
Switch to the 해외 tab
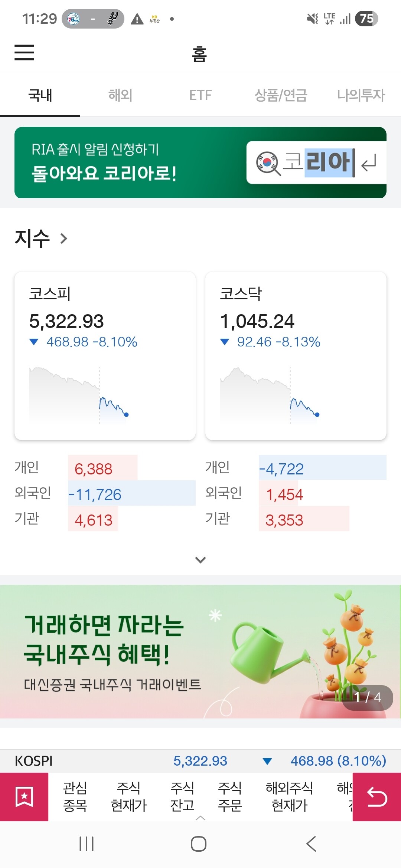pyautogui.click(x=120, y=95)
